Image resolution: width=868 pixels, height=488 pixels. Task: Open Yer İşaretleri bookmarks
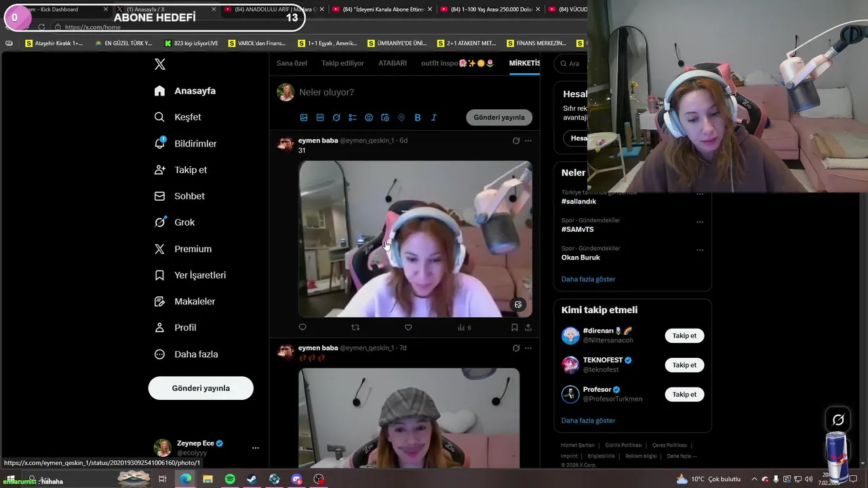[x=190, y=275]
